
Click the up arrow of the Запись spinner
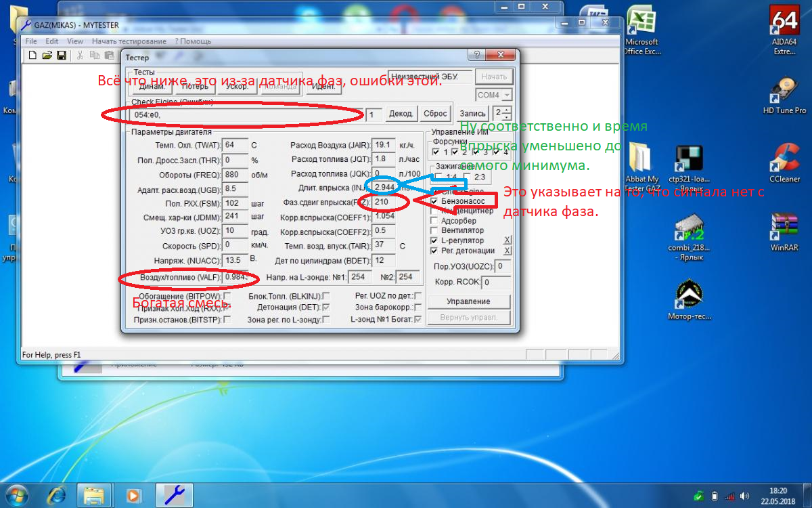[507, 110]
